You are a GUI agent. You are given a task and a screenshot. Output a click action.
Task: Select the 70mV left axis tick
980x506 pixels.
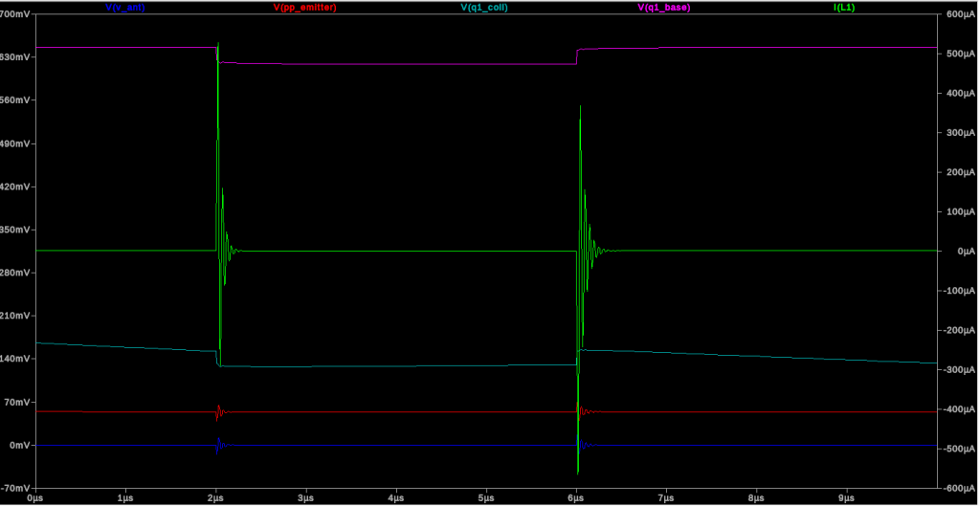(19, 403)
